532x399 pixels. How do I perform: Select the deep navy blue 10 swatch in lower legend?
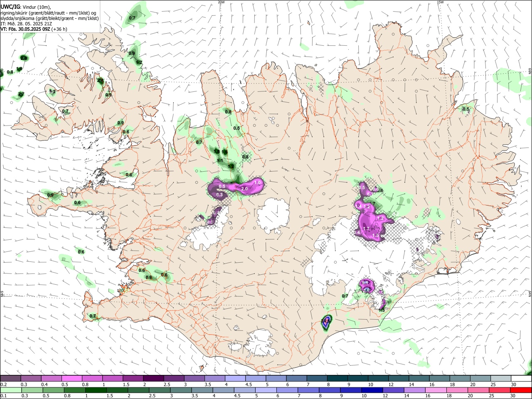tap(372, 390)
